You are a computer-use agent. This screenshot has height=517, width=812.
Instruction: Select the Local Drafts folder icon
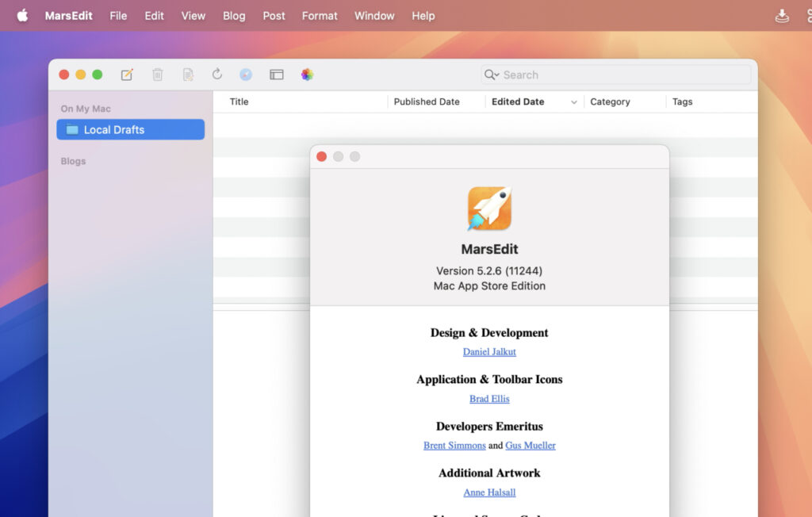tap(74, 129)
